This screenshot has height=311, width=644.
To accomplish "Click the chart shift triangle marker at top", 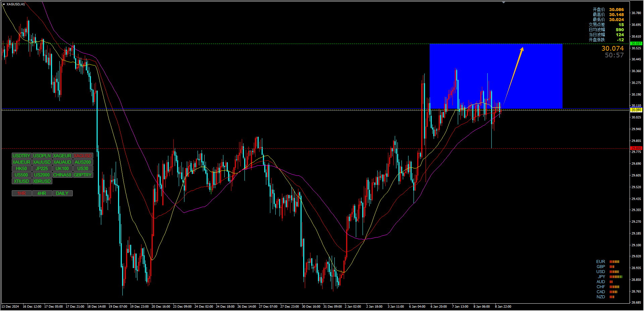I will [503, 2].
